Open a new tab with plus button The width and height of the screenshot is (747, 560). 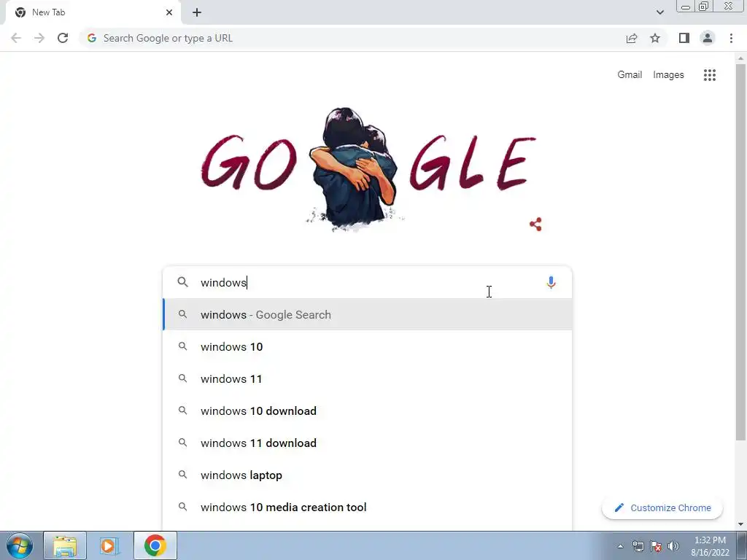pos(197,12)
